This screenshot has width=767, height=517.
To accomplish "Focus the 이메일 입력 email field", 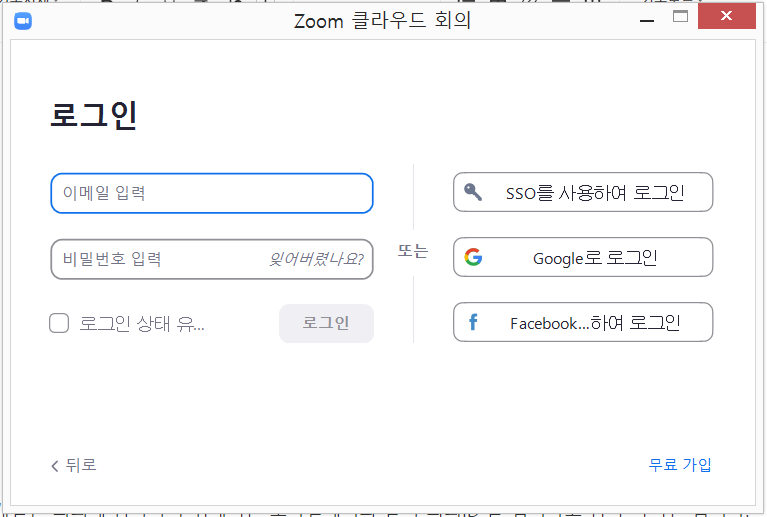I will coord(212,193).
